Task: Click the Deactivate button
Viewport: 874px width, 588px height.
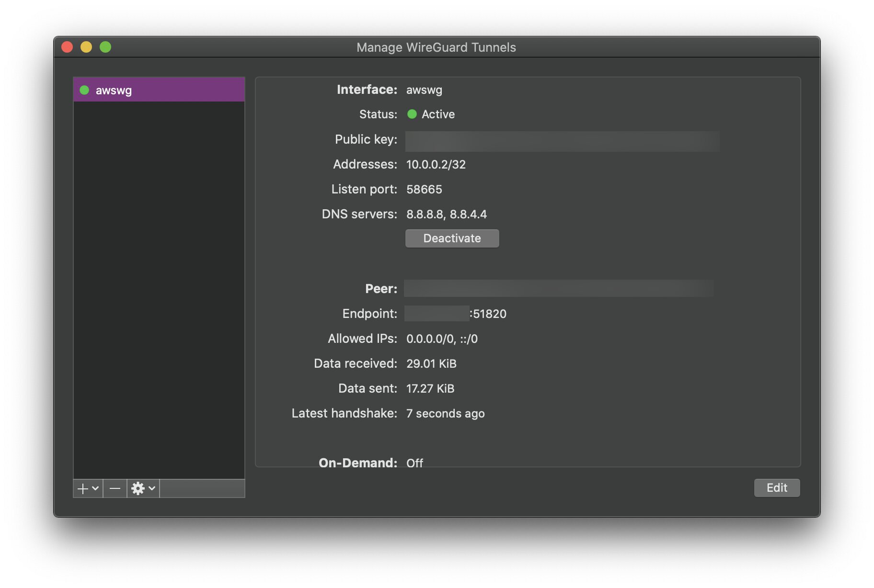Action: pyautogui.click(x=452, y=238)
